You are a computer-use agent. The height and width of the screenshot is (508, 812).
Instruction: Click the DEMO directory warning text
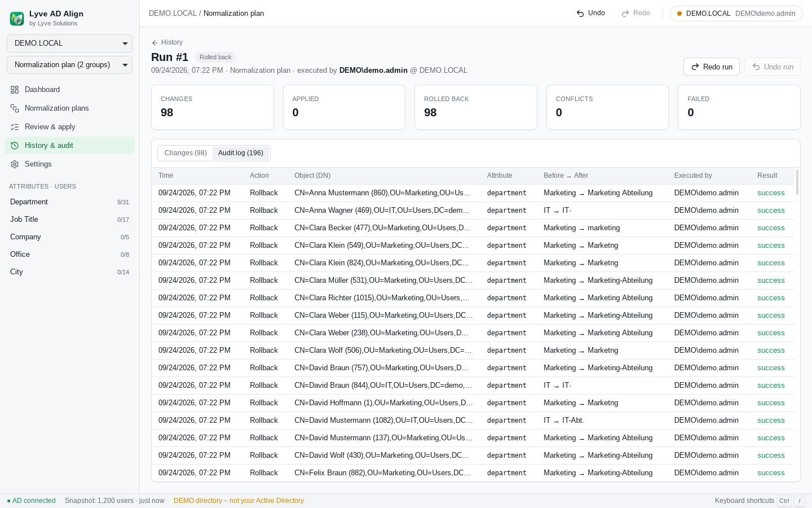pyautogui.click(x=239, y=501)
